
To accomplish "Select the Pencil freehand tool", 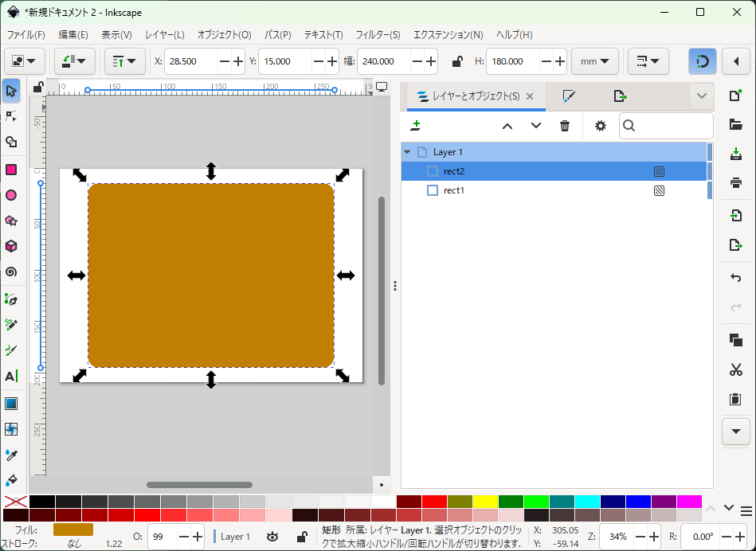I will click(11, 325).
